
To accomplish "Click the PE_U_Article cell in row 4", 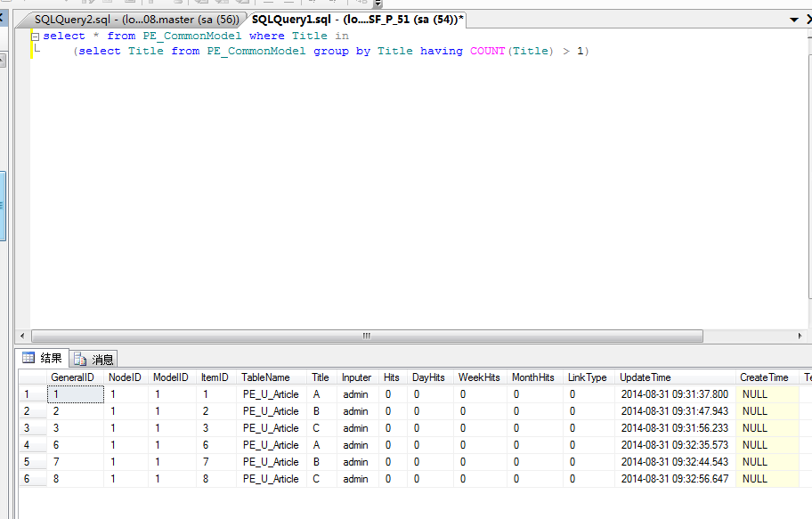I will [271, 445].
